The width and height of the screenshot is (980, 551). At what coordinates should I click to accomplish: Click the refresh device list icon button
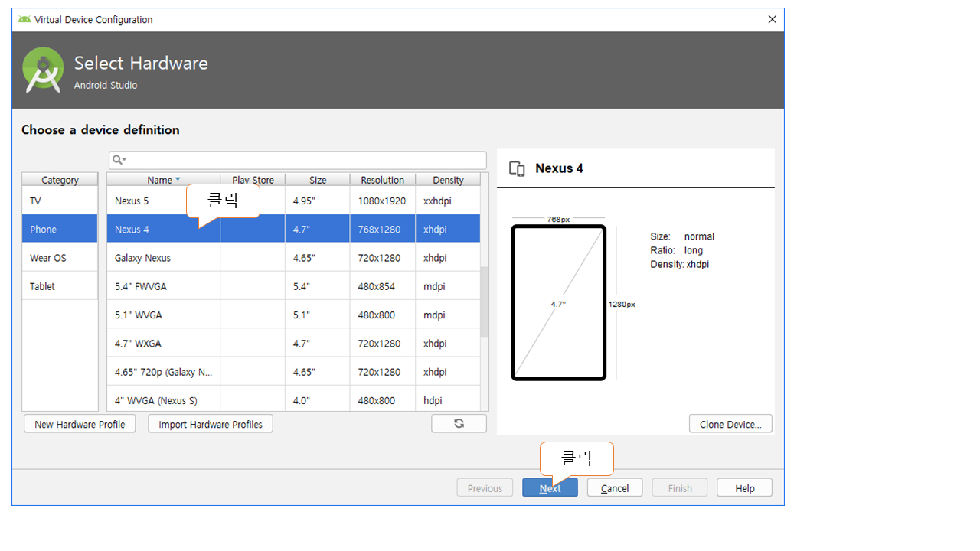[x=459, y=423]
